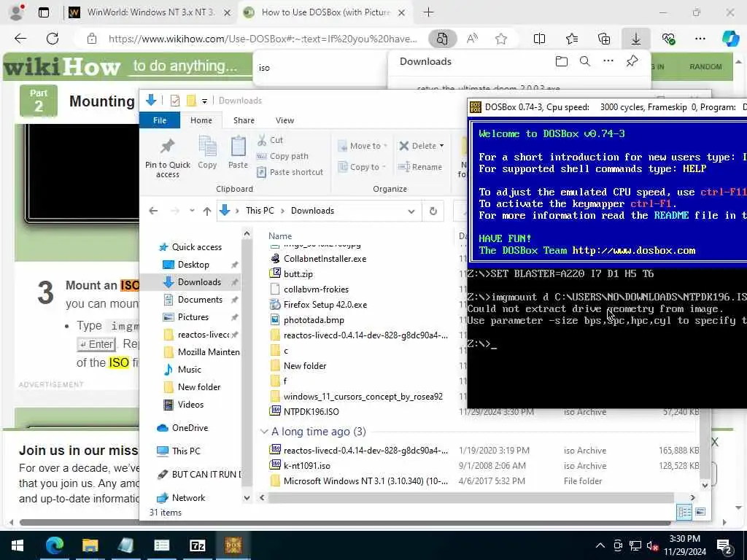This screenshot has height=560, width=747.
Task: Open downloads folder icon in Downloads panel
Action: tap(562, 61)
